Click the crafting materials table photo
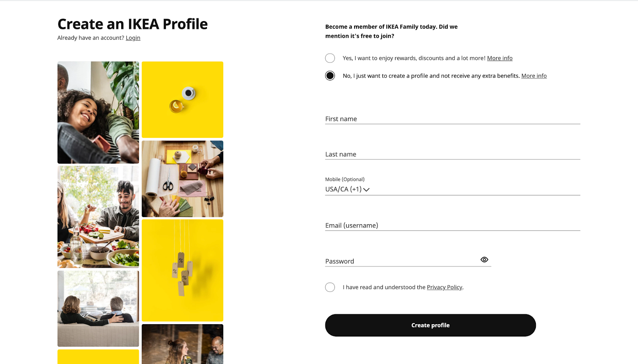Screen dimensions: 638x364 click(182, 179)
